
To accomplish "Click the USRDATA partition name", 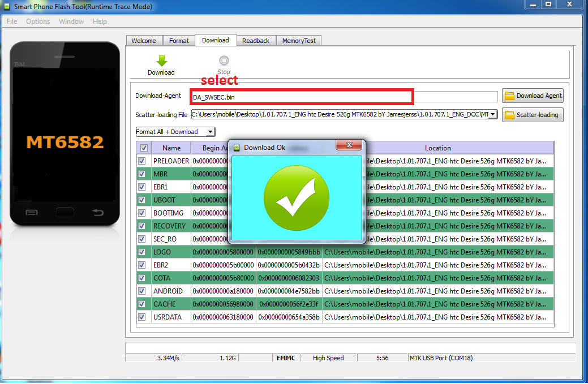I will click(168, 317).
